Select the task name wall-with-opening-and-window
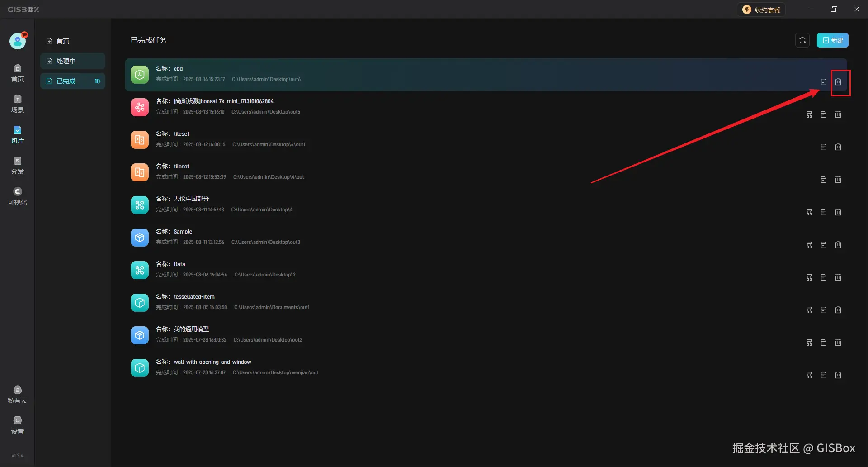The height and width of the screenshot is (467, 868). 212,362
